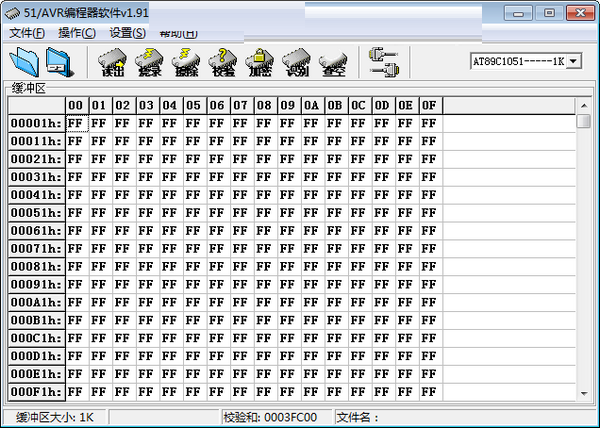Select the FF cell at row 000F1h column 0F
The width and height of the screenshot is (600, 428).
point(431,392)
